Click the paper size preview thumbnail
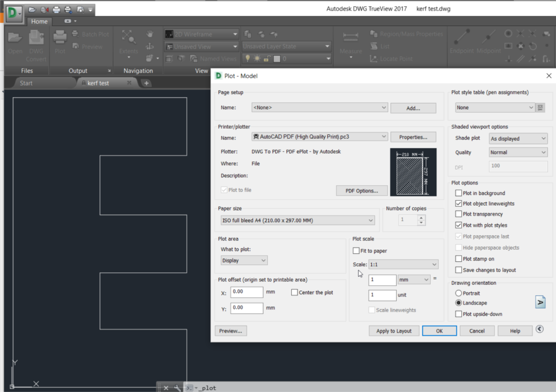Viewport: 556px width, 392px height. point(413,172)
